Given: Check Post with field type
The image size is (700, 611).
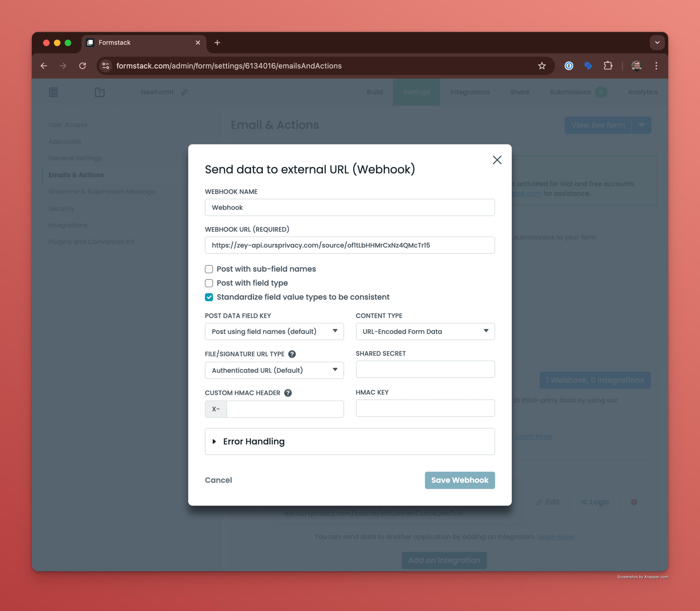Looking at the screenshot, I should click(209, 283).
